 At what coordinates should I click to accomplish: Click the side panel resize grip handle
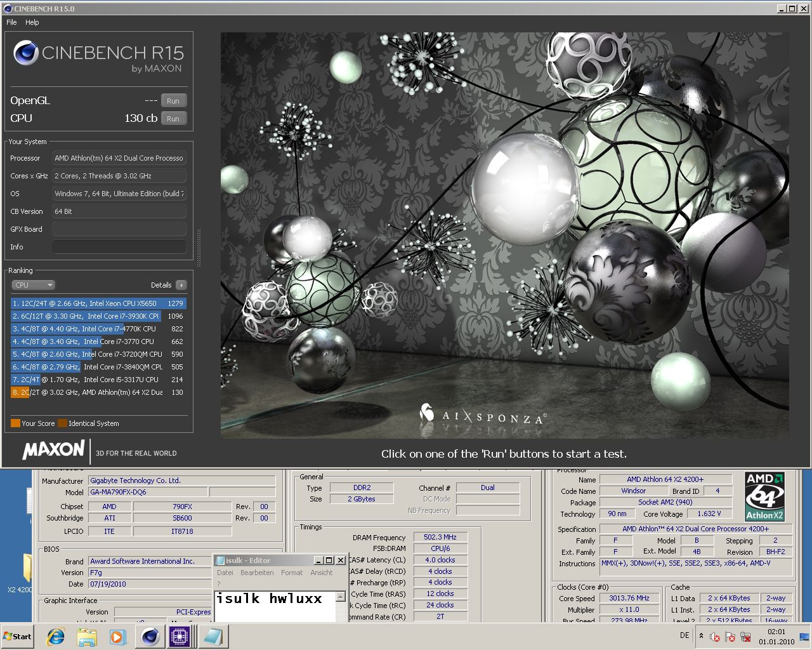click(199, 248)
